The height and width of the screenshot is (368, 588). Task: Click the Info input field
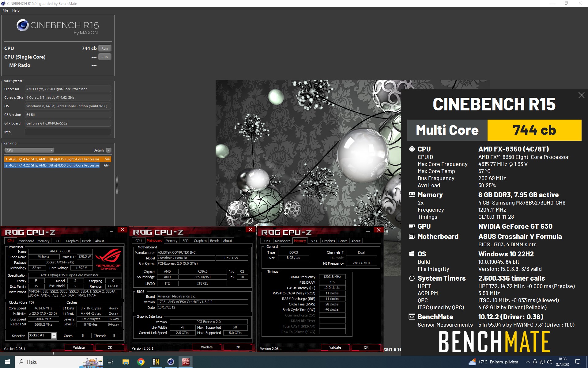click(68, 132)
